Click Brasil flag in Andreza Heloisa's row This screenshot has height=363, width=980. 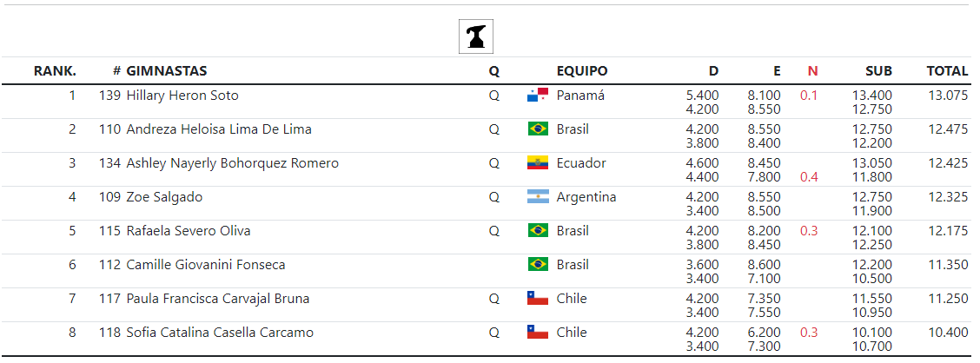click(x=538, y=129)
